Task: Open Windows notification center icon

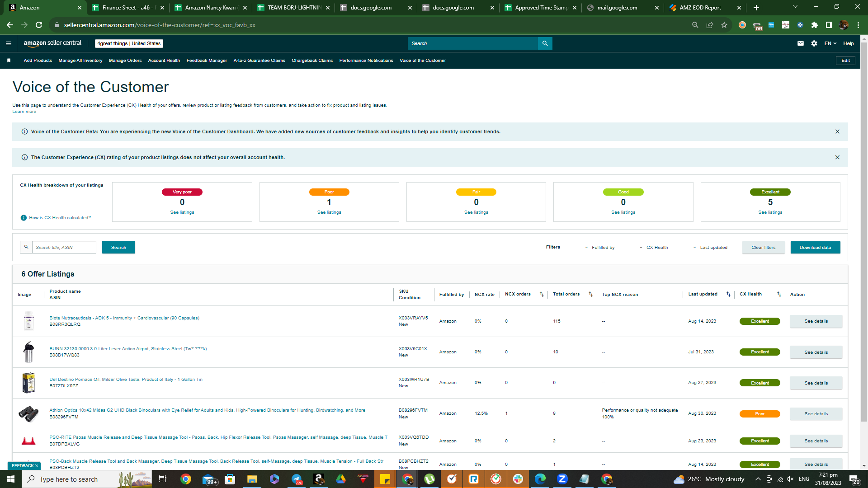Action: click(x=854, y=479)
